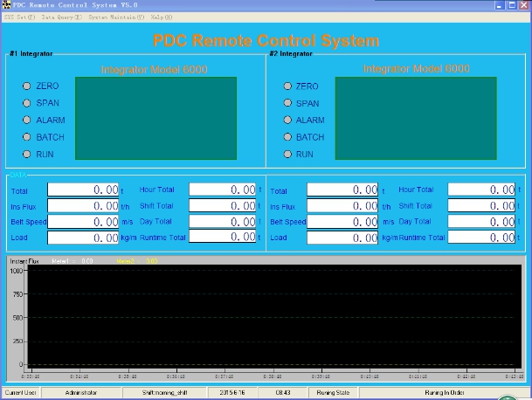This screenshot has width=532, height=400.
Task: Click the #1 Integrator Belt Speed field
Action: coord(83,222)
